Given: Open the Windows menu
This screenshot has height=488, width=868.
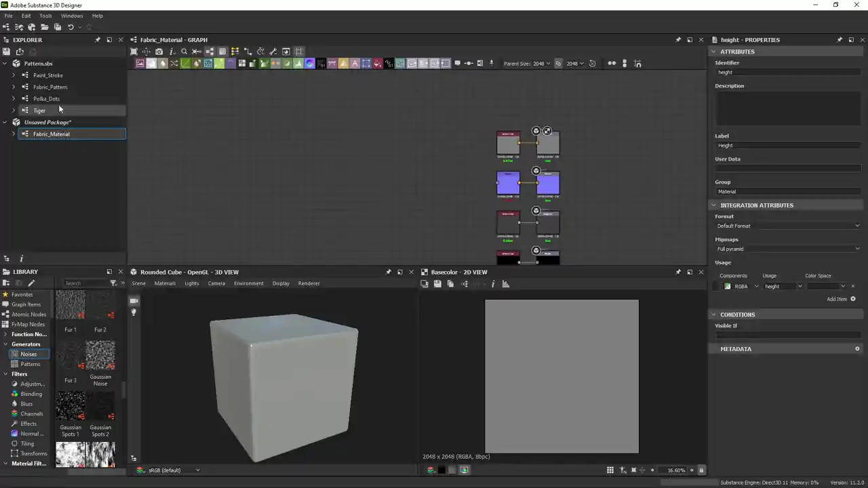Looking at the screenshot, I should [72, 16].
